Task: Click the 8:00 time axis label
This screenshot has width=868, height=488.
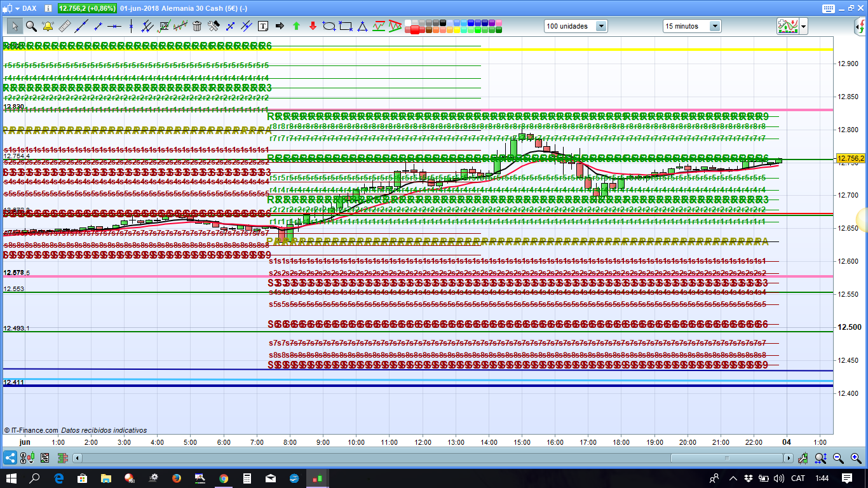Action: [290, 442]
